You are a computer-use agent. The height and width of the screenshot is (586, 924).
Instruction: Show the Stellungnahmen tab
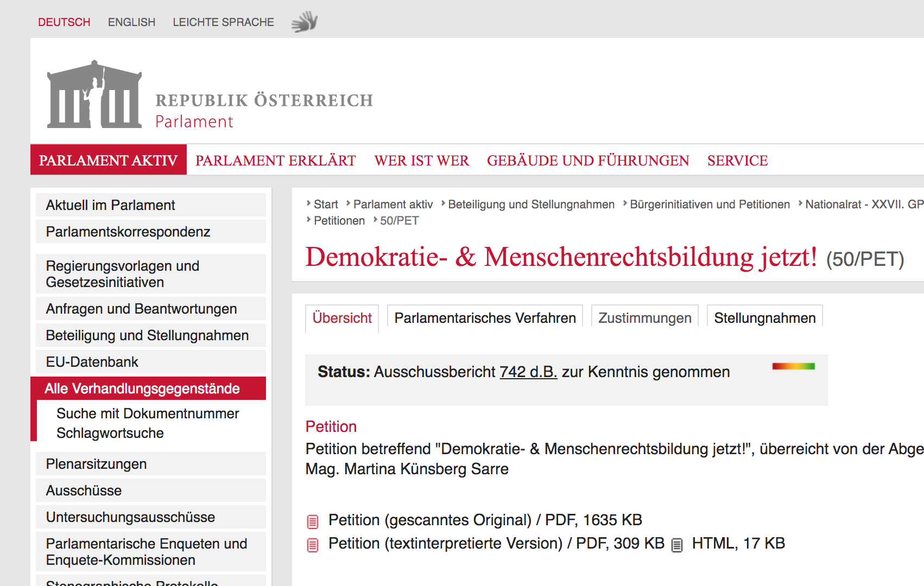[765, 317]
